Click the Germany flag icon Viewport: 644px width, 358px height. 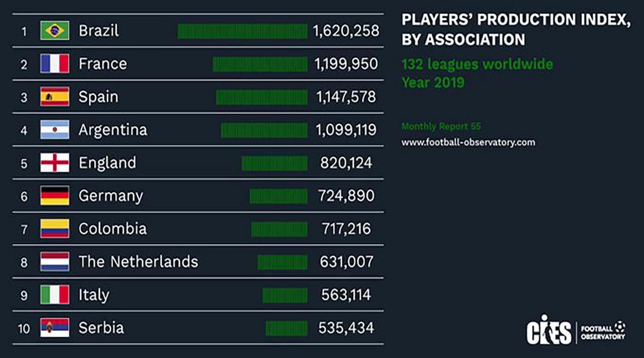tap(55, 196)
